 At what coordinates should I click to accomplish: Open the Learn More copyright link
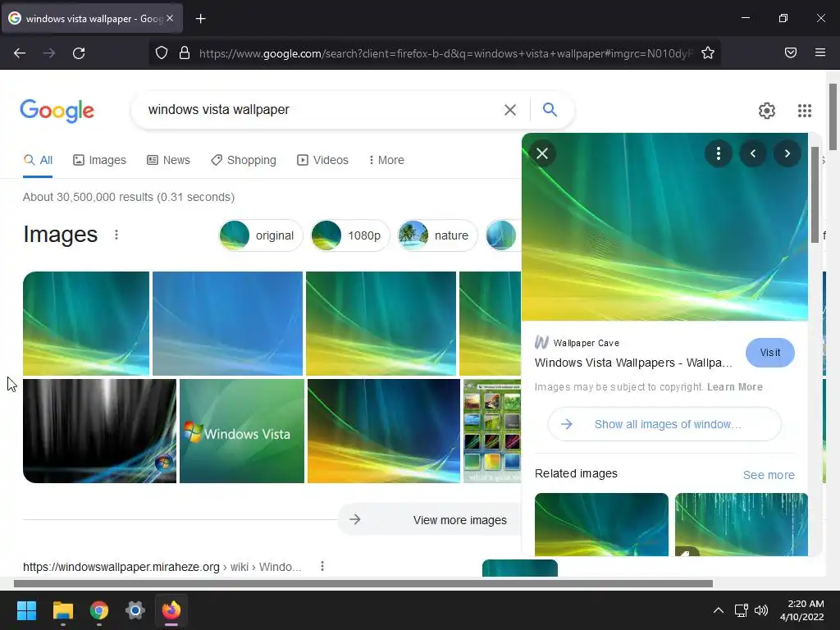coord(734,387)
